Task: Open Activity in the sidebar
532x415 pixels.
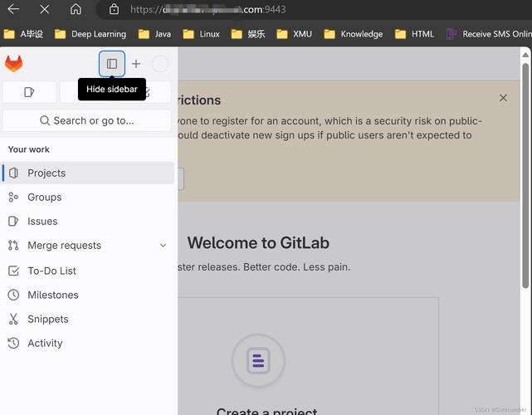Action: point(88,343)
